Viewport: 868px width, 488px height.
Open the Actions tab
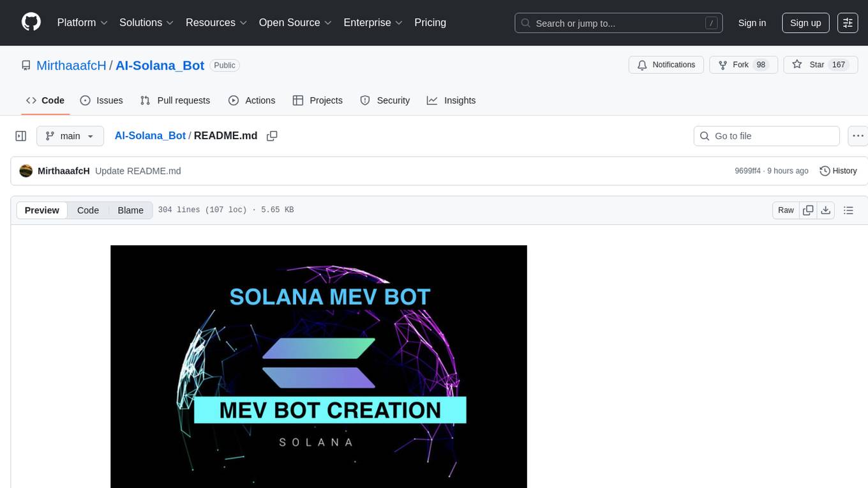(251, 100)
